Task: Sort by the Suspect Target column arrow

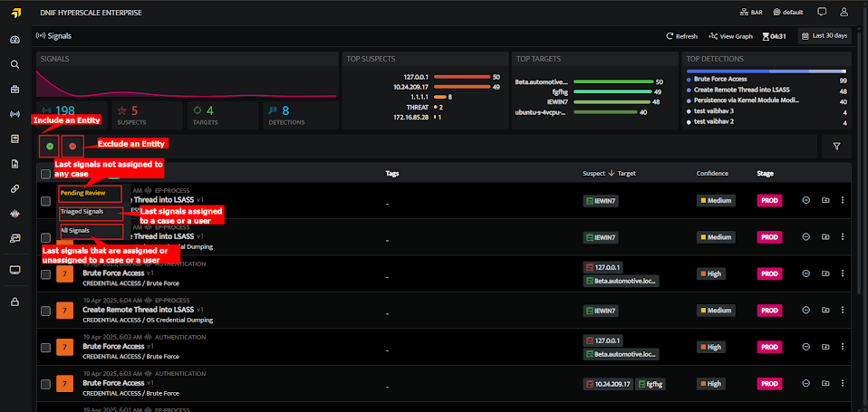Action: click(x=612, y=174)
